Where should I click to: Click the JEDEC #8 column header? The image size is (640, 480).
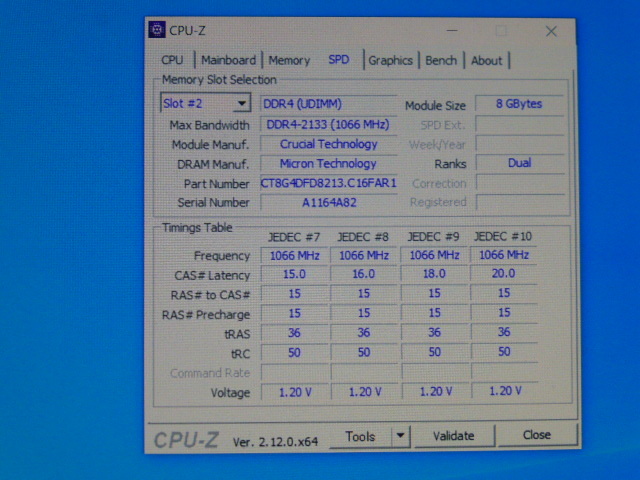click(x=363, y=237)
